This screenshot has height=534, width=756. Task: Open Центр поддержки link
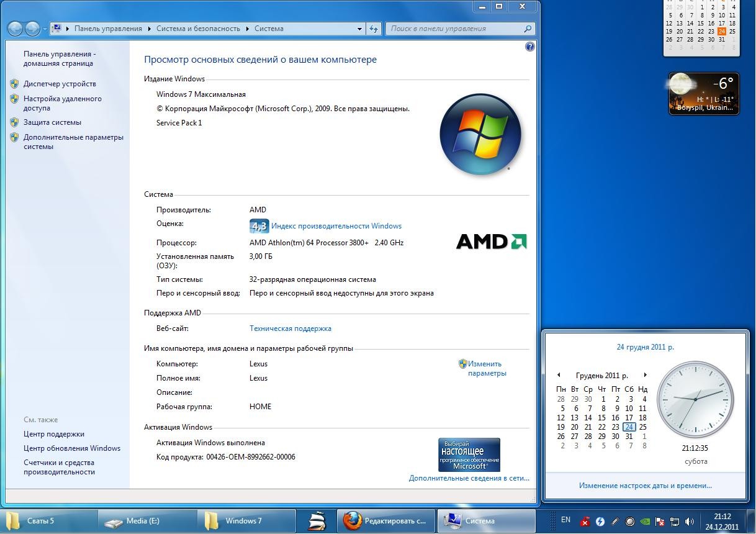54,434
